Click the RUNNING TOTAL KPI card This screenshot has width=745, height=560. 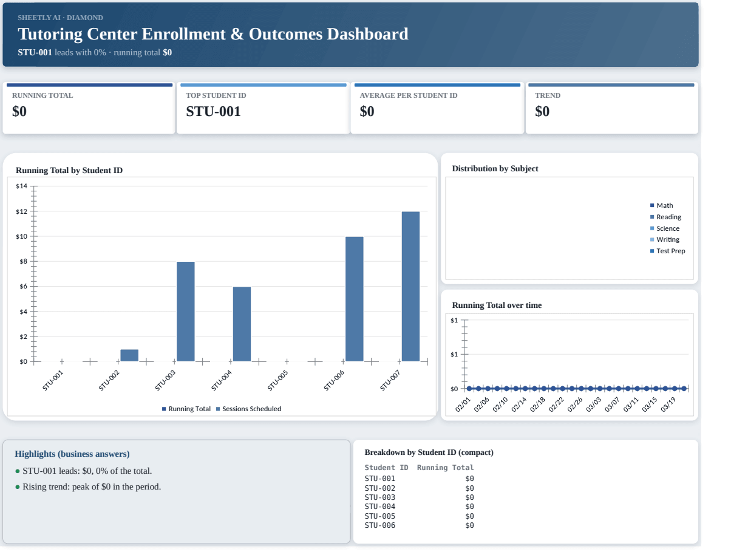click(x=89, y=108)
